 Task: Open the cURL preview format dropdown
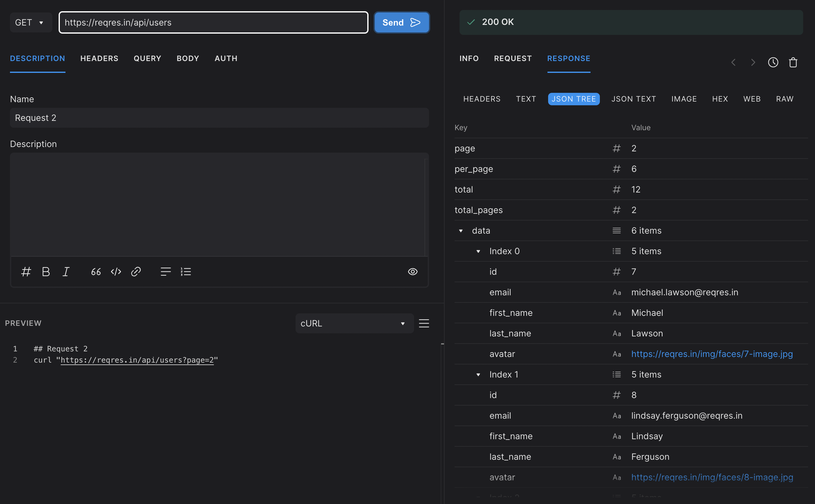[354, 323]
